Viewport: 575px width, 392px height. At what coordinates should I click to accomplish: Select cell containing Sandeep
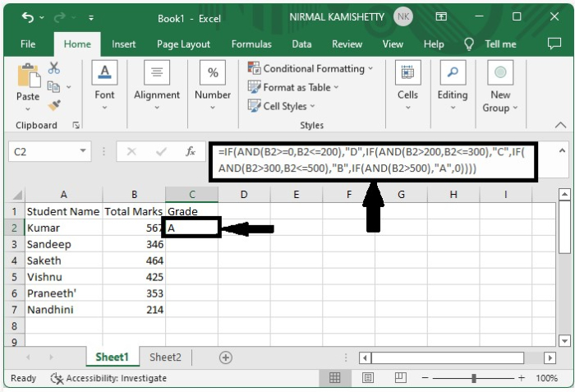click(64, 244)
